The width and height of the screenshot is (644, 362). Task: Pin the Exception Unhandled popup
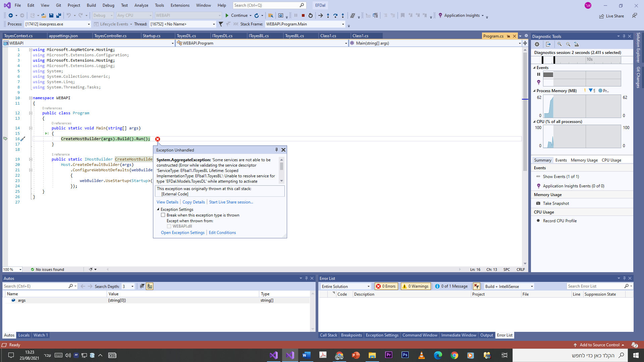coord(276,150)
